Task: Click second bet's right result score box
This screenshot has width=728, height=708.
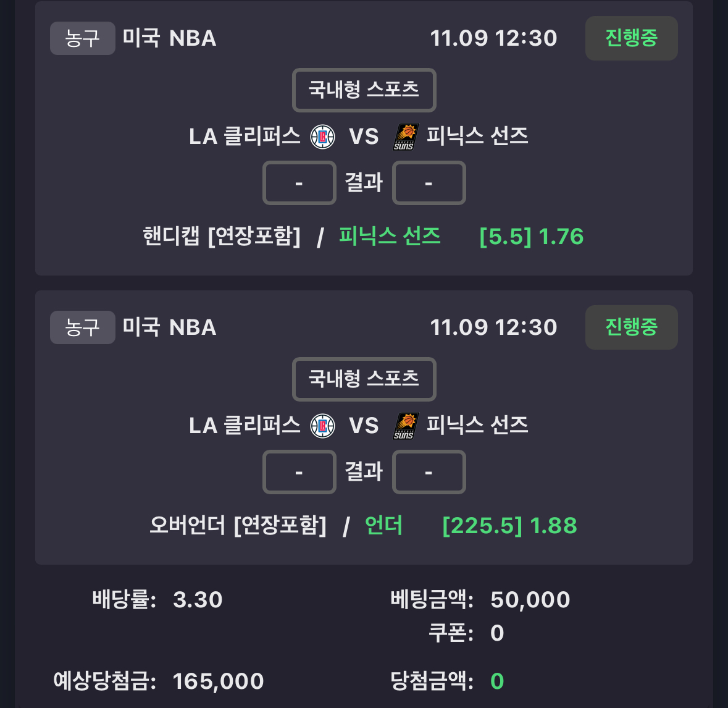Action: coord(429,472)
